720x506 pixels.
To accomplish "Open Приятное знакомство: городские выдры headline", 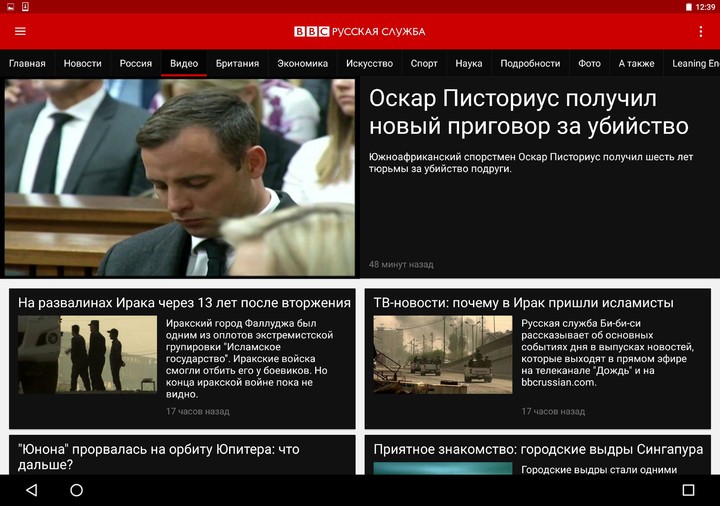I will pos(538,449).
